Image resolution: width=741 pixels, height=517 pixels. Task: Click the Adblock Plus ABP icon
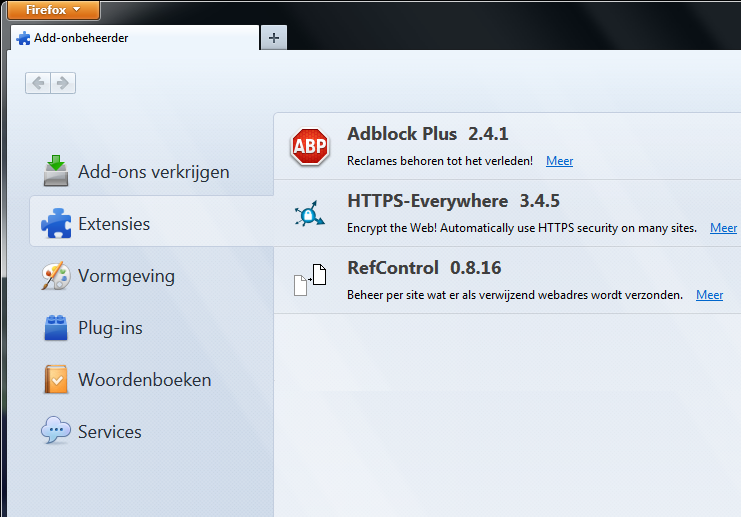pyautogui.click(x=310, y=146)
